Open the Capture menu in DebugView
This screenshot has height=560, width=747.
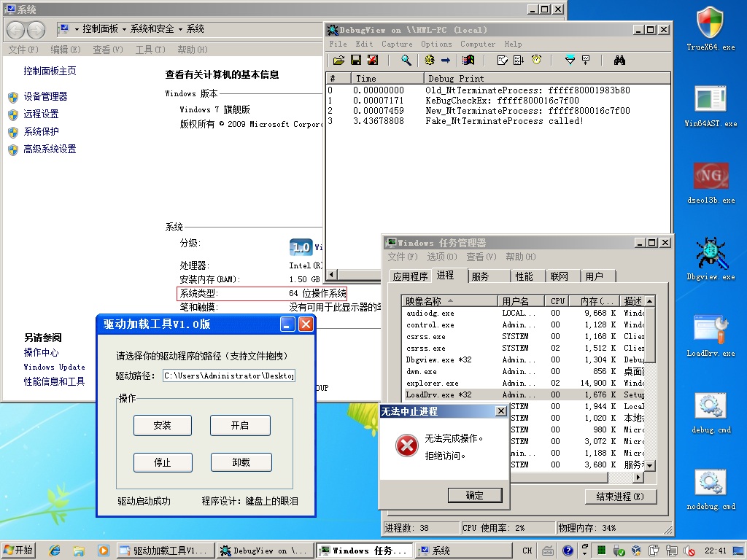point(397,44)
